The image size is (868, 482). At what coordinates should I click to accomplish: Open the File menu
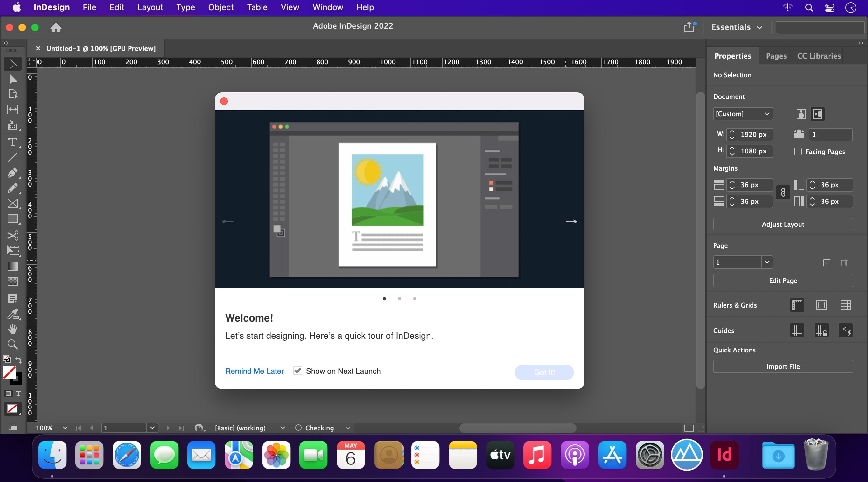[x=89, y=7]
